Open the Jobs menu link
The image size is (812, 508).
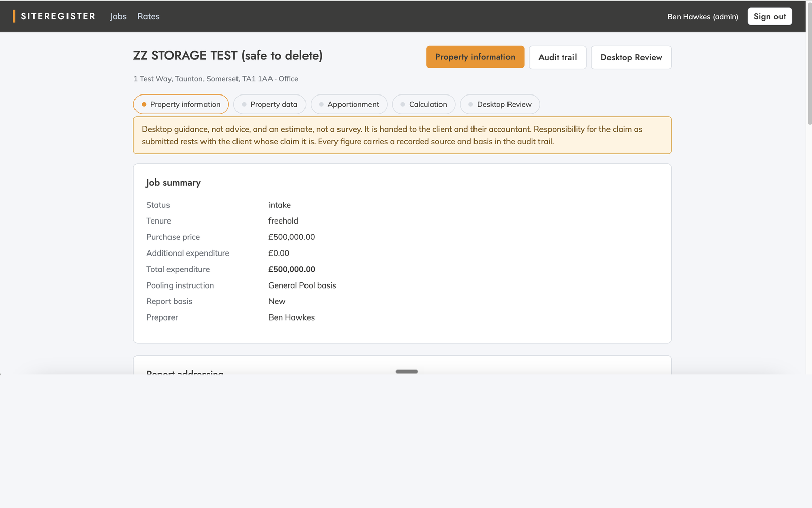[118, 16]
